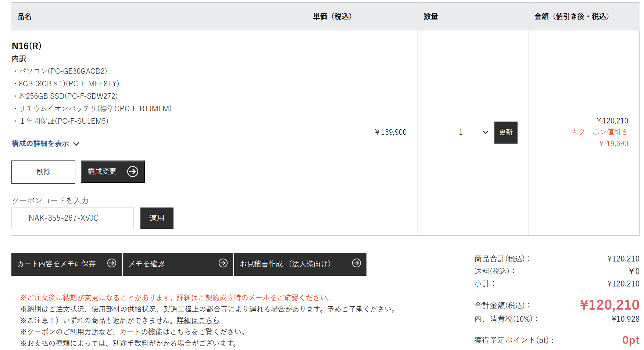644x350 pixels.
Task: Click unit price ¥139,900
Action: (x=390, y=132)
